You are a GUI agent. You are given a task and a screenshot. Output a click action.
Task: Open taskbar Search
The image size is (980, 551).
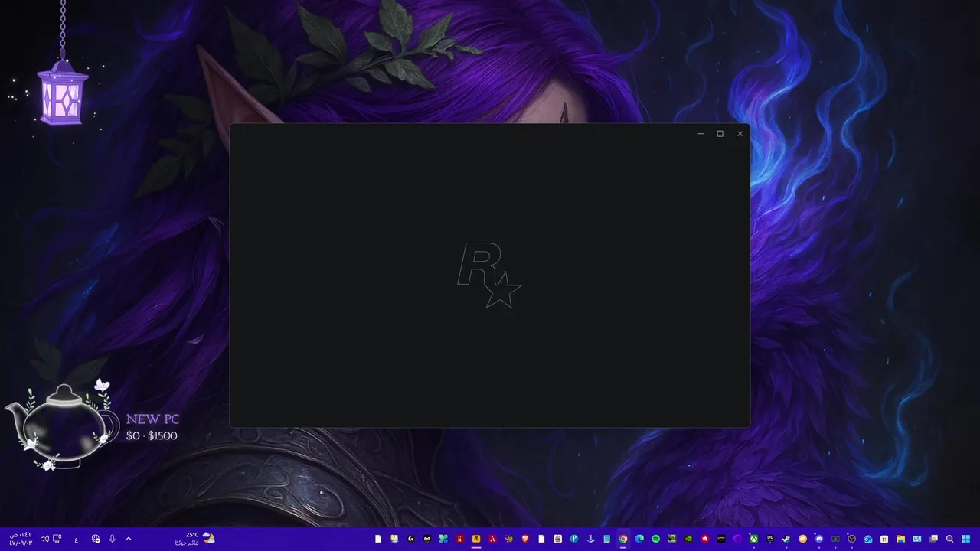point(949,539)
